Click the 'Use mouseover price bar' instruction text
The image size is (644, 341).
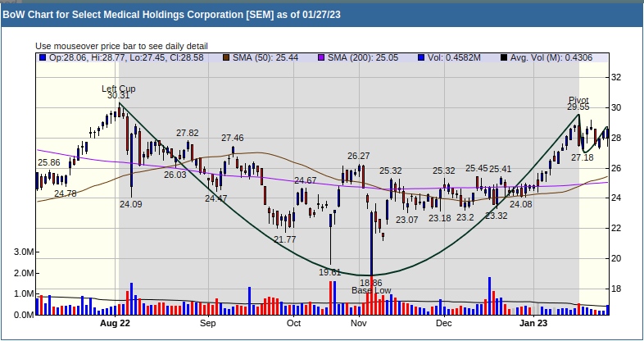coord(121,46)
